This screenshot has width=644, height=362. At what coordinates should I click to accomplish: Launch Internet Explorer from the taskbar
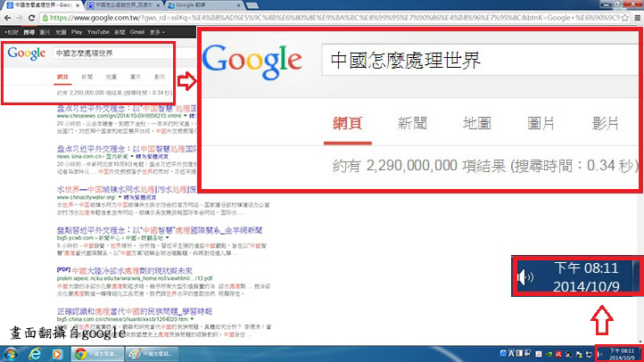click(x=35, y=354)
